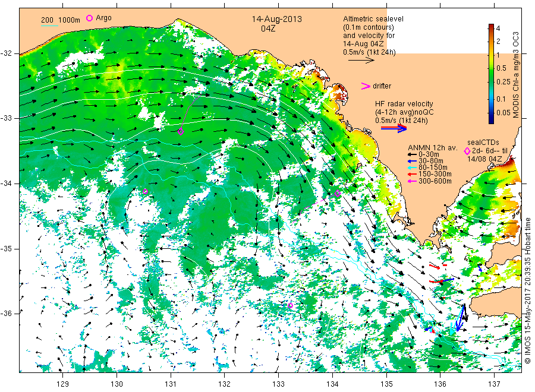
Task: Click the IMOS copyright timestamp text
Action: click(527, 290)
